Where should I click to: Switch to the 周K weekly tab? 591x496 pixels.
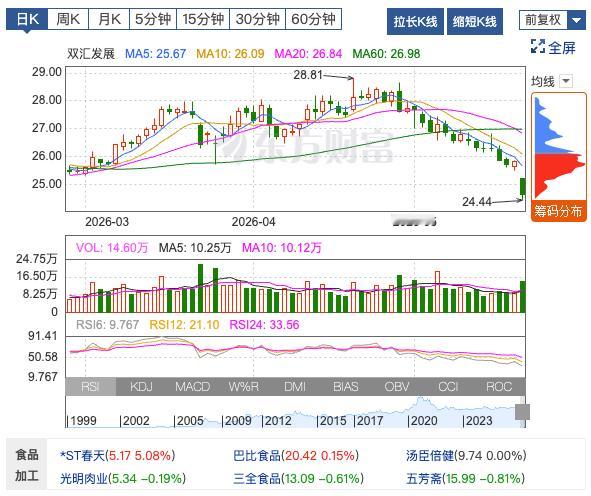[x=68, y=19]
